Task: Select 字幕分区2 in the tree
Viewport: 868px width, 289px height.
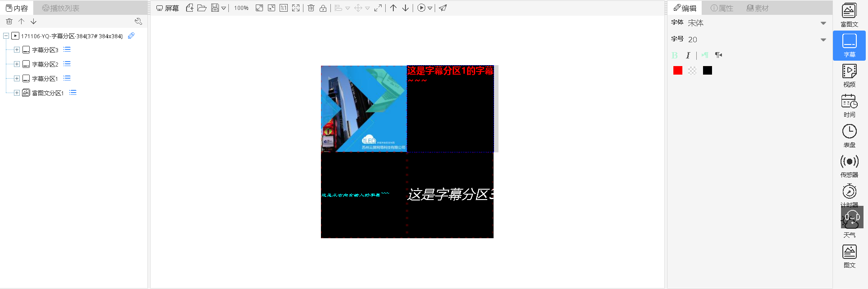Action: tap(45, 64)
